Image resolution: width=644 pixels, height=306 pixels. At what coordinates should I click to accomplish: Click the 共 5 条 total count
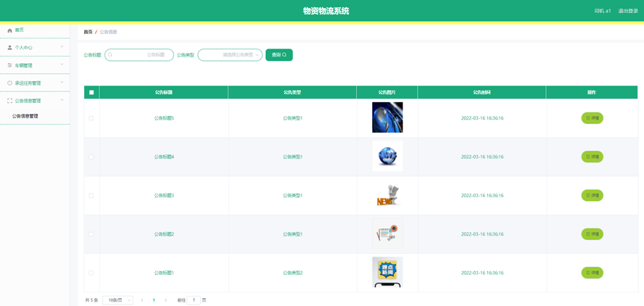(91, 300)
